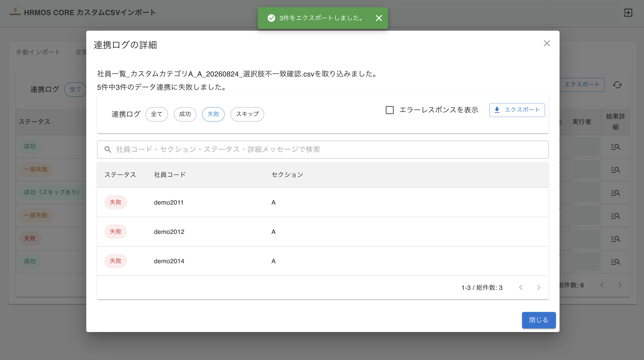Open result detail icon for last log row
This screenshot has width=644, height=360.
click(615, 262)
